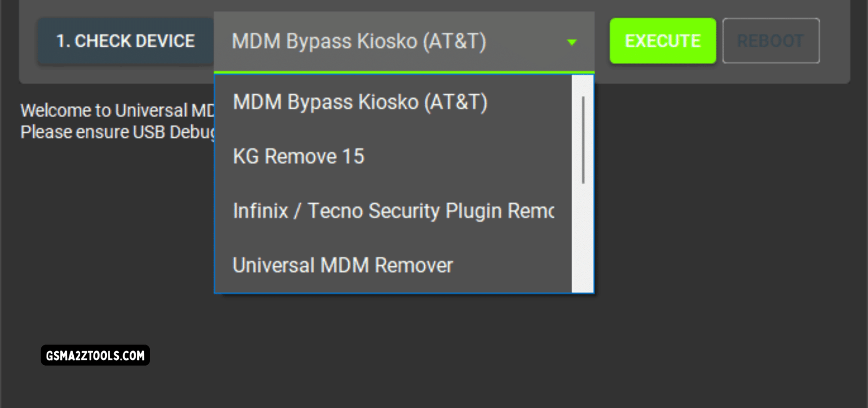This screenshot has width=868, height=408.
Task: Click the GSMA2ZTOOLS.COM watermark label
Action: [97, 356]
